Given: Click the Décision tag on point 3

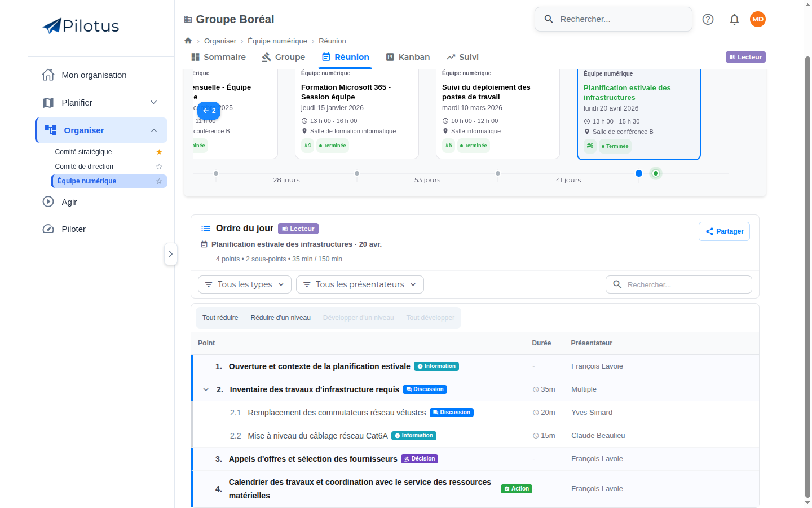Looking at the screenshot, I should pyautogui.click(x=420, y=459).
